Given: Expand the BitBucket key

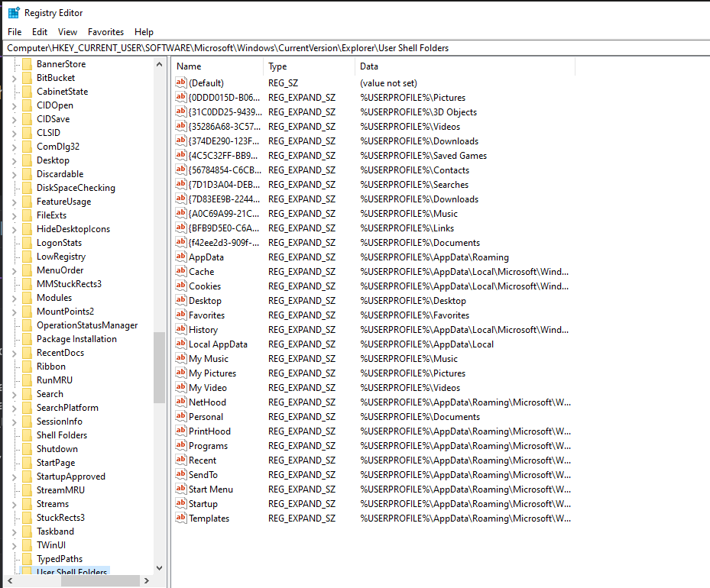Looking at the screenshot, I should tap(14, 79).
